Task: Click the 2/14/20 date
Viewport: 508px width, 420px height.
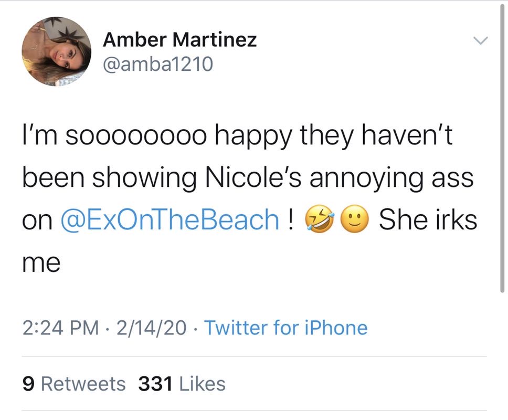Action: [x=152, y=328]
